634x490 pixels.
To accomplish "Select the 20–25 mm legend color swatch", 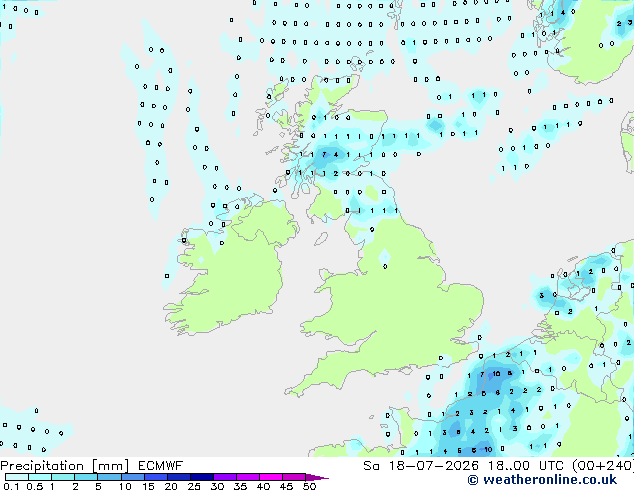I will [179, 477].
